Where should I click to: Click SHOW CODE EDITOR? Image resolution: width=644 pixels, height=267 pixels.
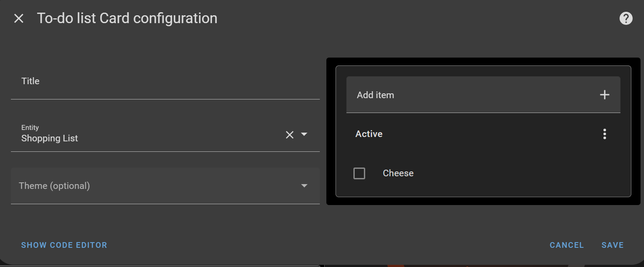[64, 245]
